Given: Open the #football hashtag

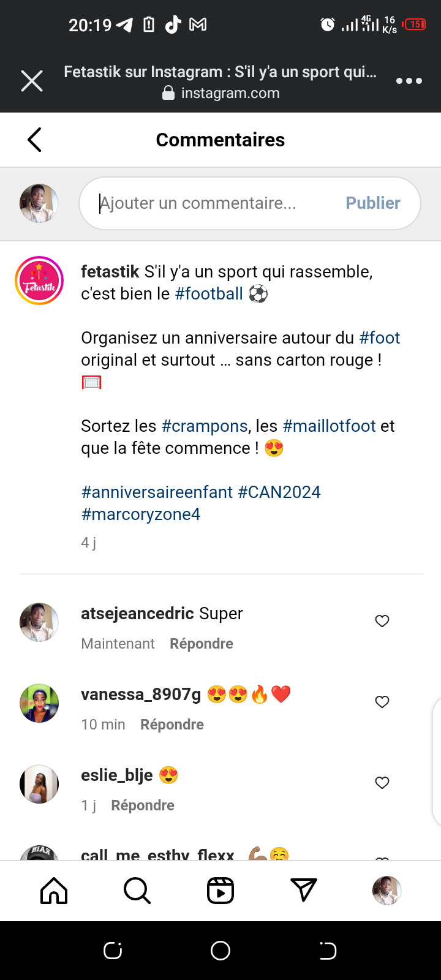Looking at the screenshot, I should (x=209, y=294).
